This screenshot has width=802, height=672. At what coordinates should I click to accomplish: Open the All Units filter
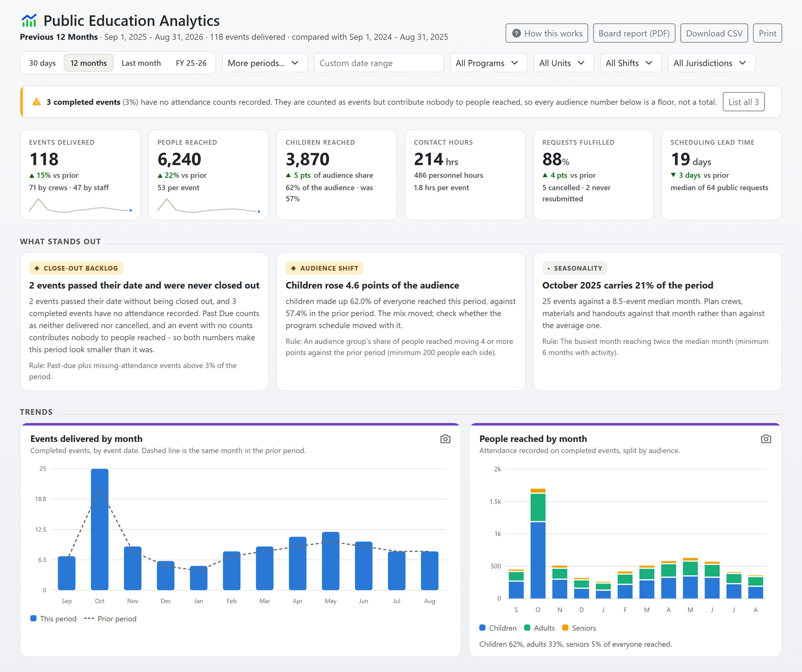tap(563, 63)
